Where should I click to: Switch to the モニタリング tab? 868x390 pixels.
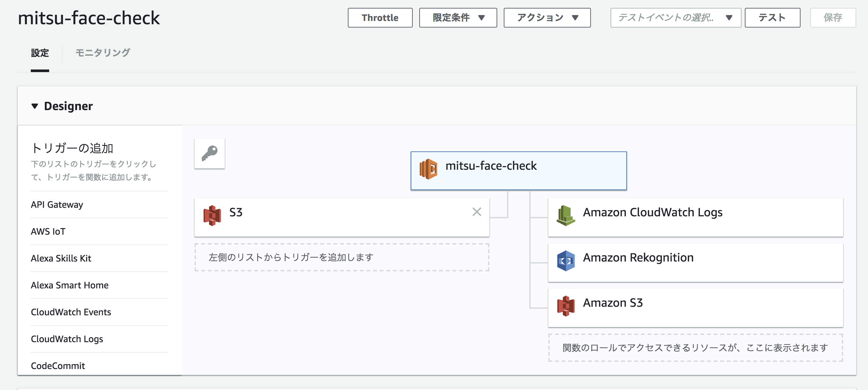[x=103, y=53]
